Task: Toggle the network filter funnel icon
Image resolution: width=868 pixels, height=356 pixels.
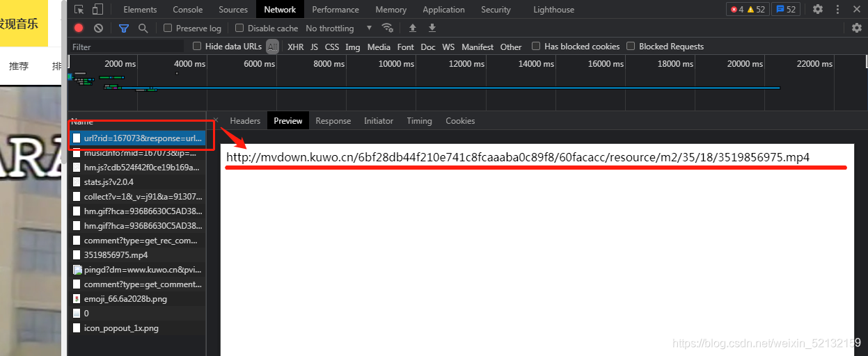Action: pyautogui.click(x=123, y=28)
